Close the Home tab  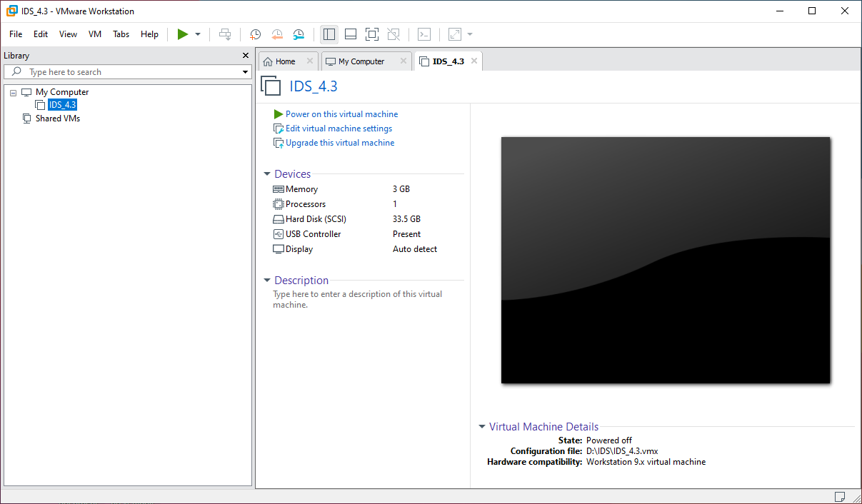(x=309, y=61)
